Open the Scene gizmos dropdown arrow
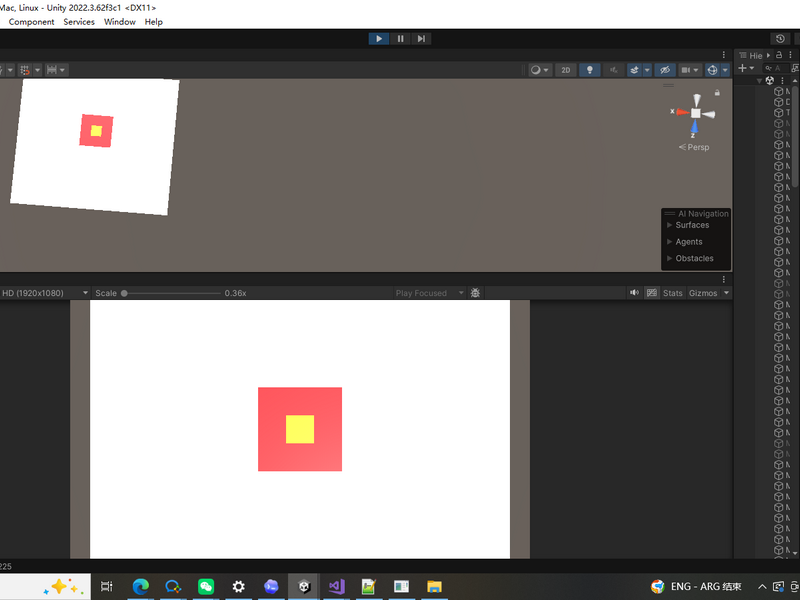Image resolution: width=800 pixels, height=600 pixels. pos(725,70)
